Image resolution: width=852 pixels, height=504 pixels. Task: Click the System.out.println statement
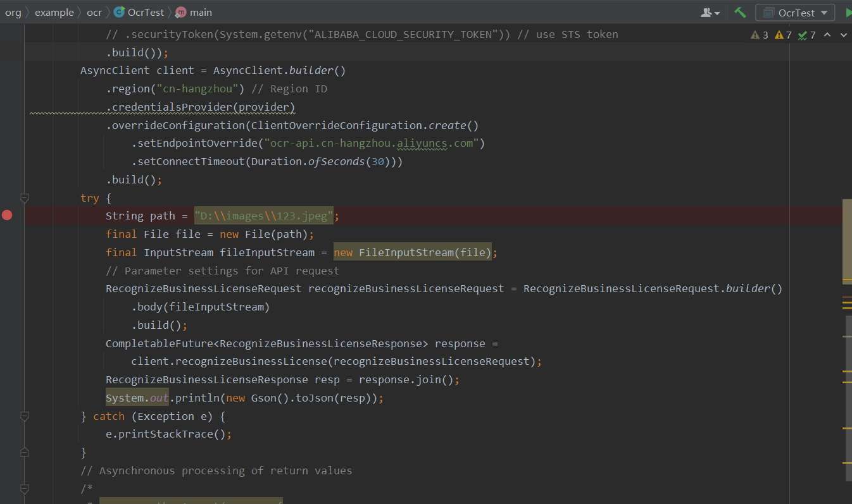pyautogui.click(x=245, y=398)
